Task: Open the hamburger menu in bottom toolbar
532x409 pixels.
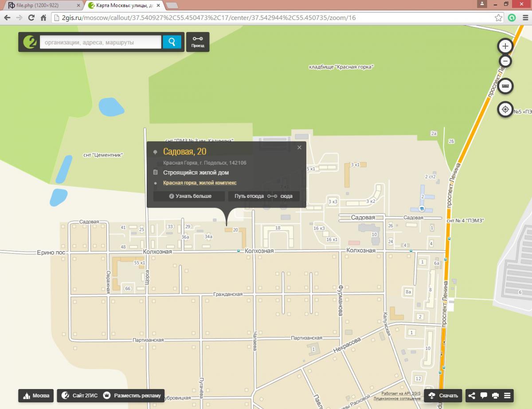Action: [x=507, y=396]
